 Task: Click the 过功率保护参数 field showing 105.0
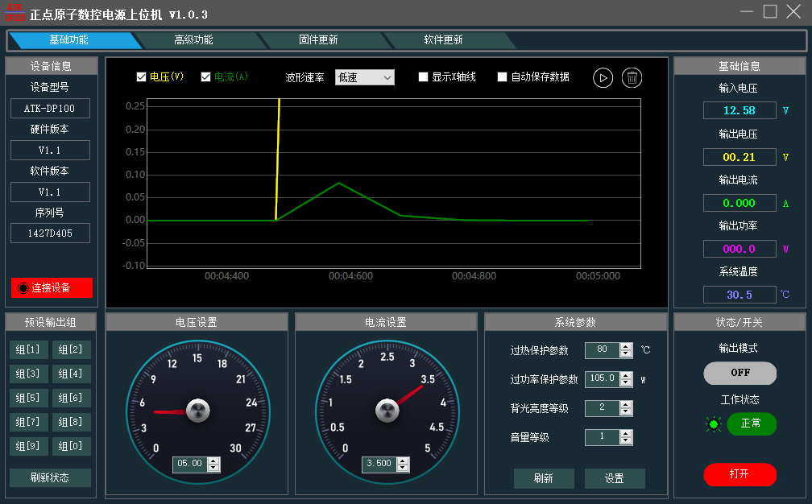(603, 379)
